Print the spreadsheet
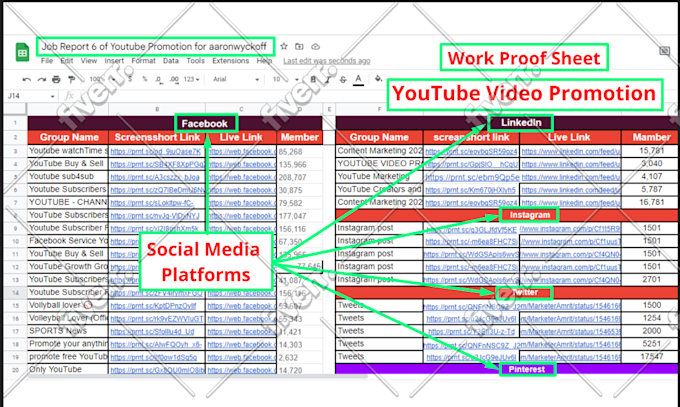The image size is (680, 407). (x=56, y=79)
